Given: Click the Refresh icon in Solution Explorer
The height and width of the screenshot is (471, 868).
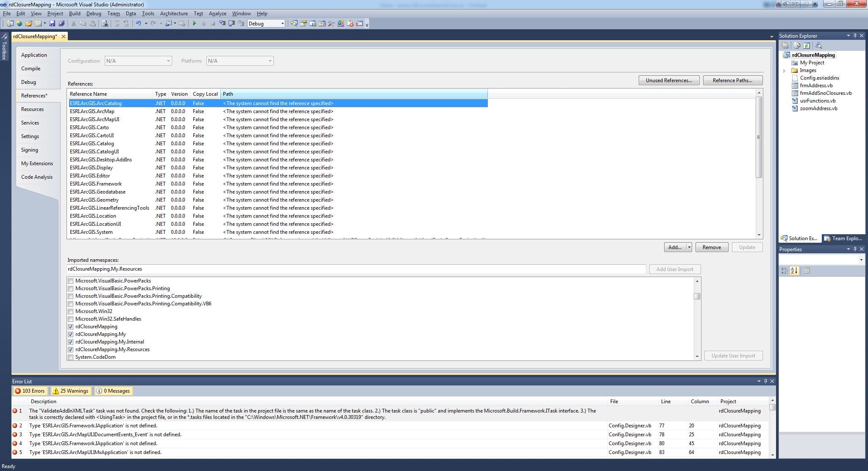Looking at the screenshot, I should (x=807, y=45).
